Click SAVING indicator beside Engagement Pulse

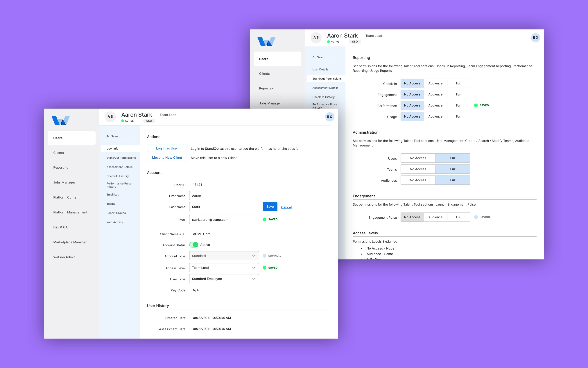tap(483, 217)
